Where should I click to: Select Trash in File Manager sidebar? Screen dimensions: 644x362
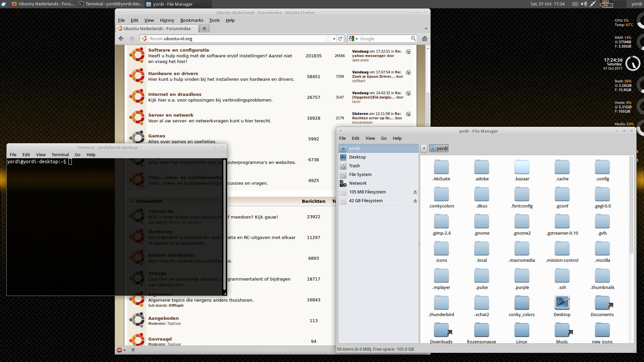pos(378,166)
